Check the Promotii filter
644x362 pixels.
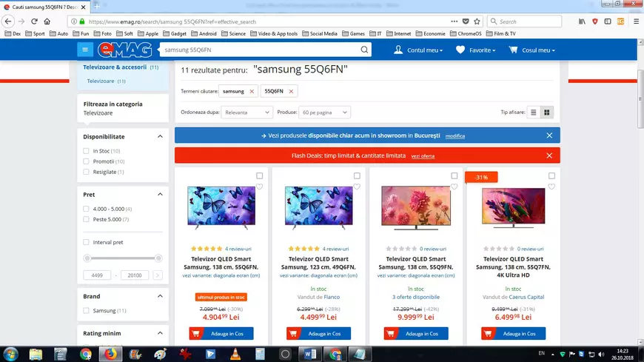[86, 161]
